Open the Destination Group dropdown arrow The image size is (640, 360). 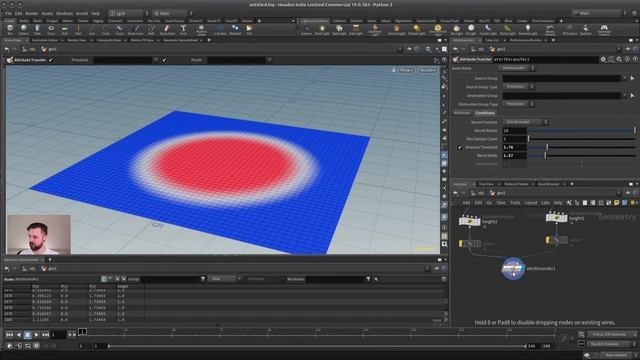pos(624,96)
